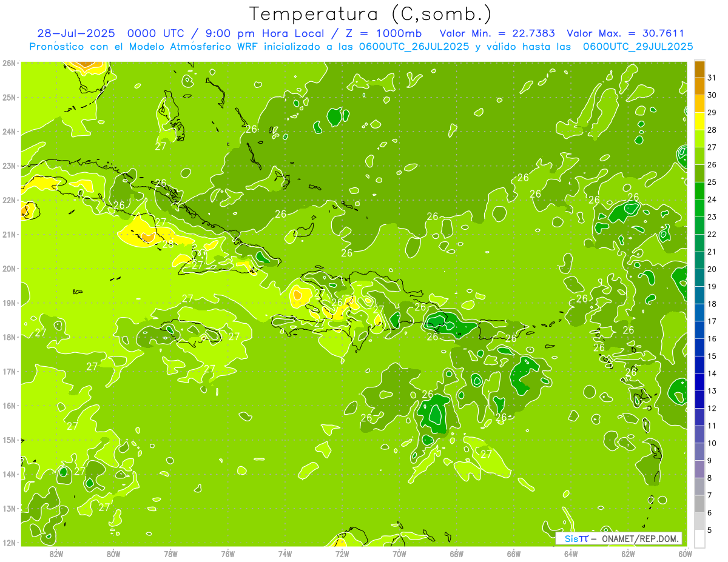This screenshot has height=562, width=728.
Task: Click the color bar label "10"
Action: click(712, 443)
